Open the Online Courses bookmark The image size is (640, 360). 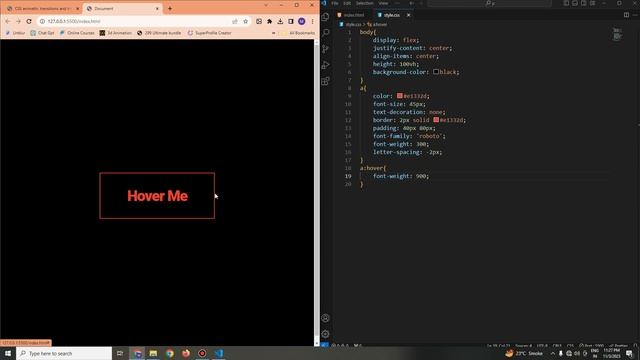point(77,33)
